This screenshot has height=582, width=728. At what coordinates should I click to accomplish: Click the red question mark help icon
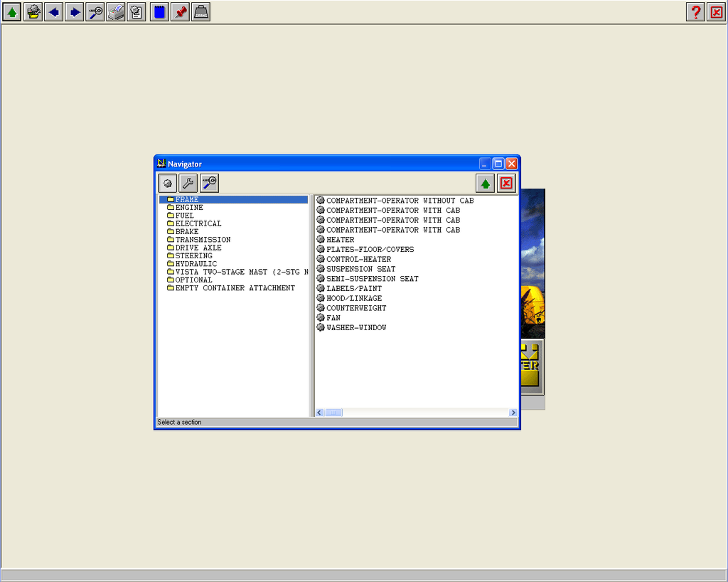pos(695,12)
